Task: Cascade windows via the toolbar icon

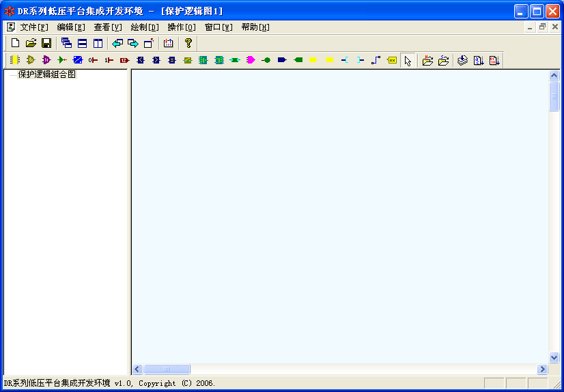Action: click(66, 43)
